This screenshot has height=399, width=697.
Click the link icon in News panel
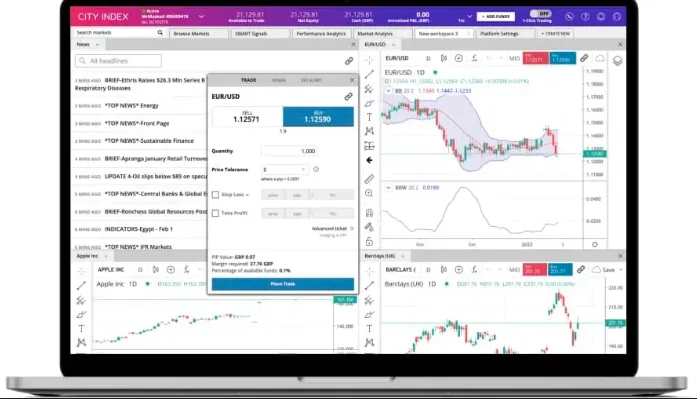349,61
